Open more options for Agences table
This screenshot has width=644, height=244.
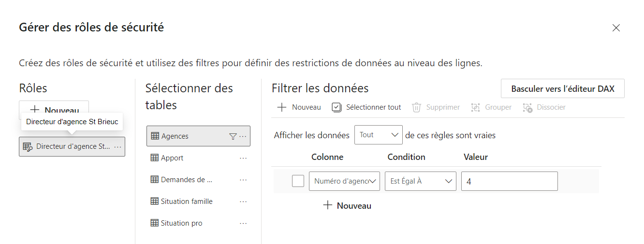pyautogui.click(x=243, y=137)
